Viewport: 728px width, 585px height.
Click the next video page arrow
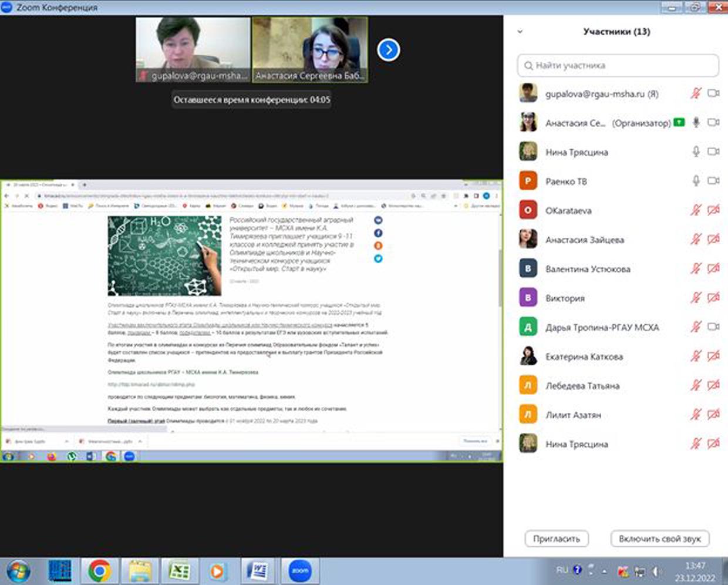tap(388, 50)
